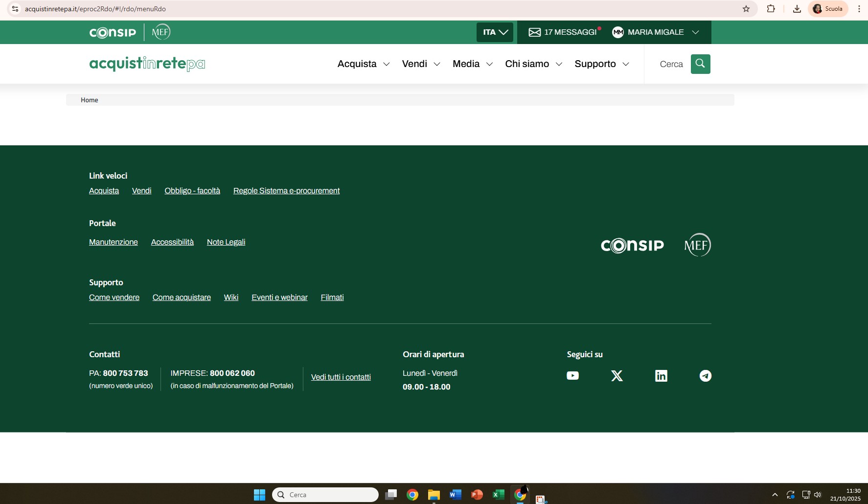
Task: Open the Chi siamo menu
Action: [x=533, y=64]
